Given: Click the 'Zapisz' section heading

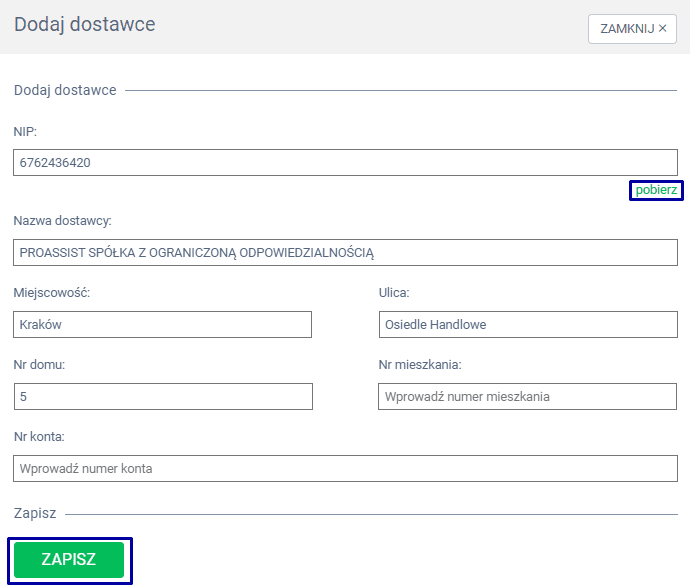Looking at the screenshot, I should click(35, 513).
